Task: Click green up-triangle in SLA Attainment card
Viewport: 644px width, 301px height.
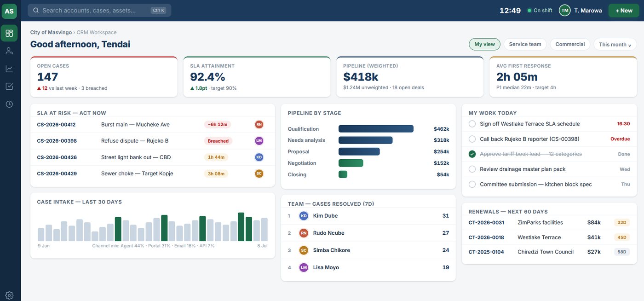Action: coord(192,88)
